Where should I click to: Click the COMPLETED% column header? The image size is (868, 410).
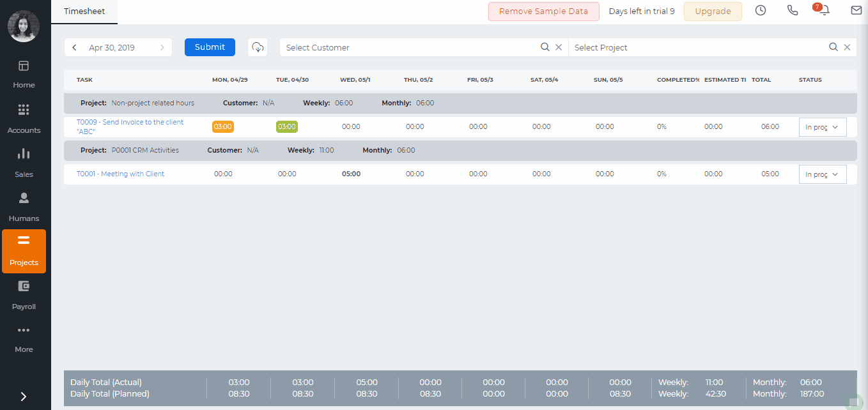pos(678,80)
